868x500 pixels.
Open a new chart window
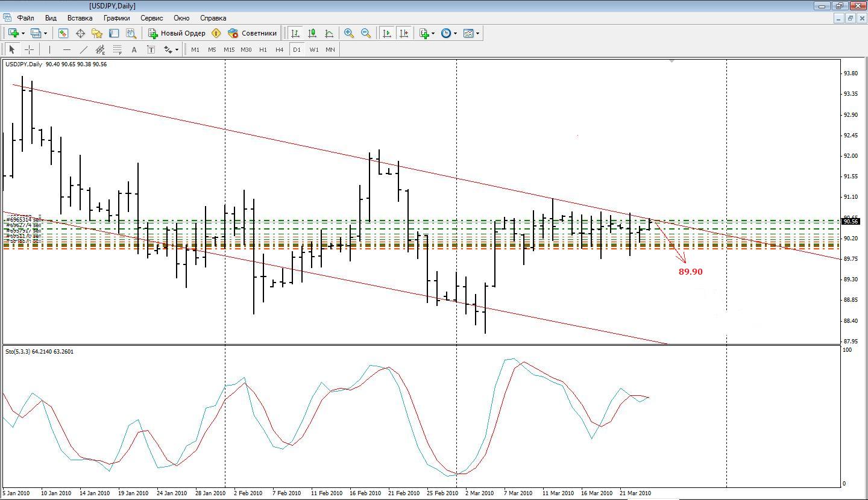click(13, 33)
